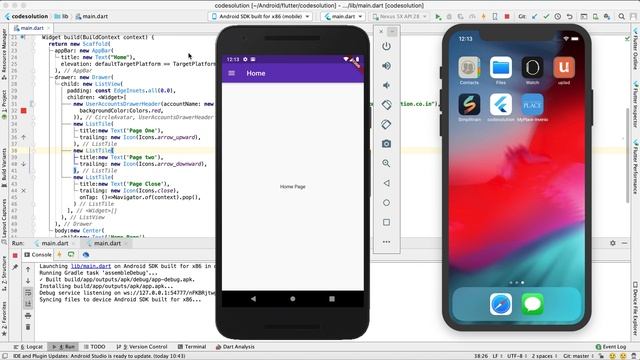The height and width of the screenshot is (360, 640).
Task: Click emulator sidebar Overview square
Action: tap(386, 222)
